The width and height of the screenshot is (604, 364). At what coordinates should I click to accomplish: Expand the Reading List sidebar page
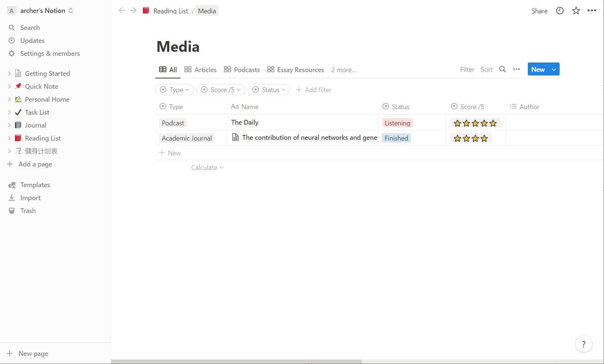pyautogui.click(x=9, y=138)
